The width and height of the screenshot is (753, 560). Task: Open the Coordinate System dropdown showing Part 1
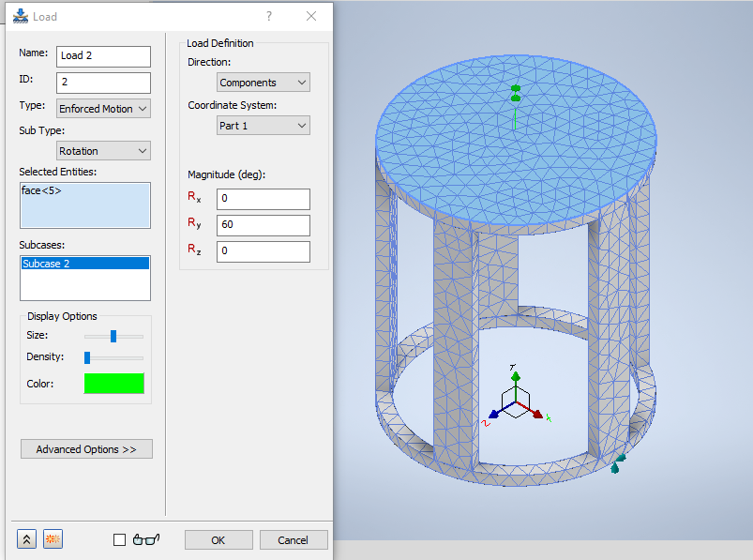(263, 125)
